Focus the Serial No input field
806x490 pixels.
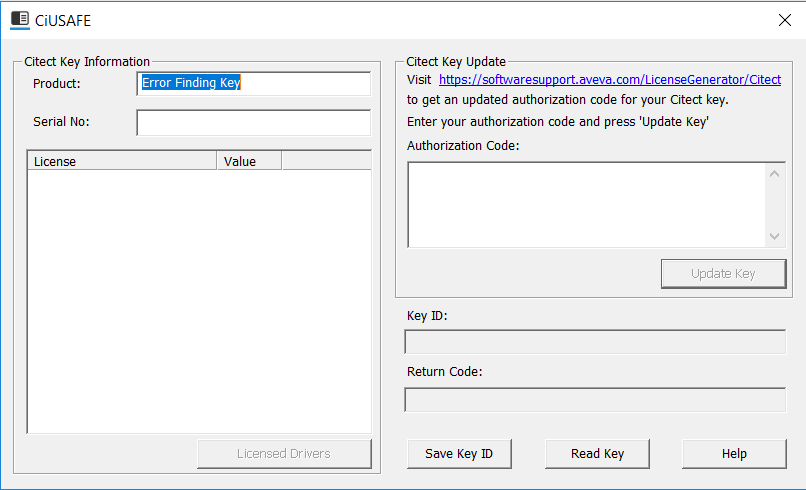254,122
